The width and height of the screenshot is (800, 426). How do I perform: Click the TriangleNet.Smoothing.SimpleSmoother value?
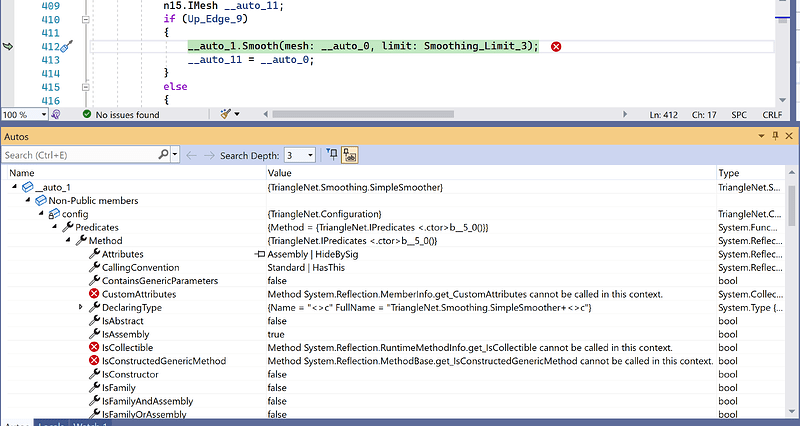355,187
